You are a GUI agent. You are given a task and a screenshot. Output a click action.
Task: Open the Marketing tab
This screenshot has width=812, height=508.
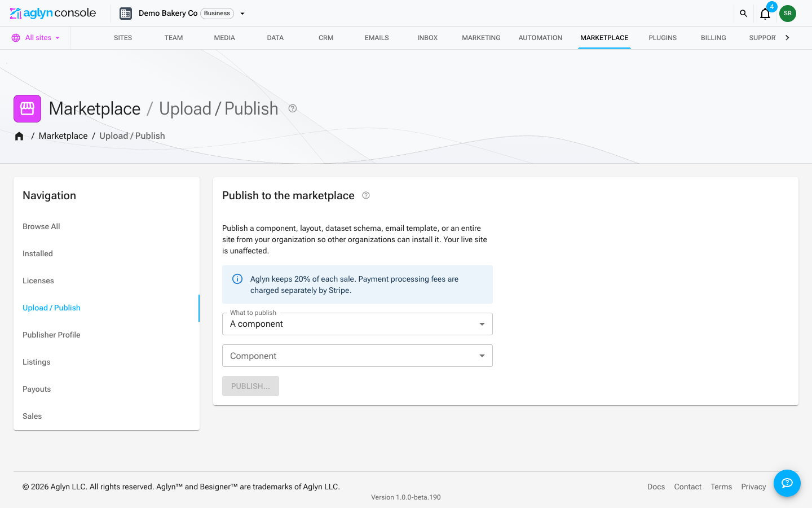click(x=481, y=38)
